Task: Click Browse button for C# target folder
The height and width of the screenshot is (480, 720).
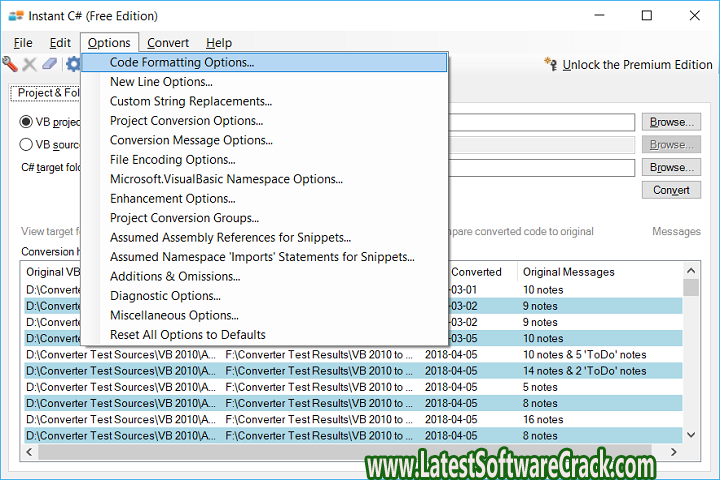Action: pos(671,167)
